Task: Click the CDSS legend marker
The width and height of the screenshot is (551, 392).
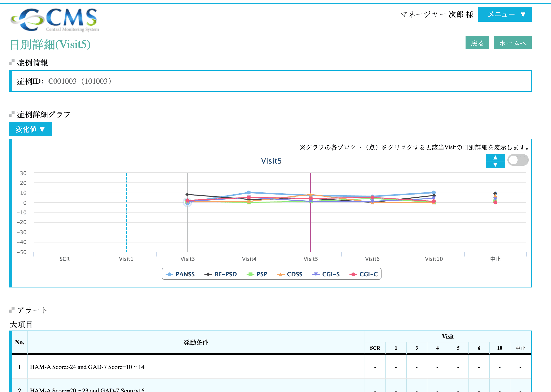Action: (x=281, y=274)
